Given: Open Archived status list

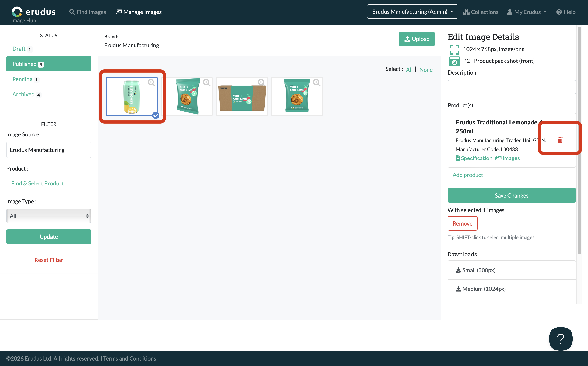Looking at the screenshot, I should tap(24, 94).
